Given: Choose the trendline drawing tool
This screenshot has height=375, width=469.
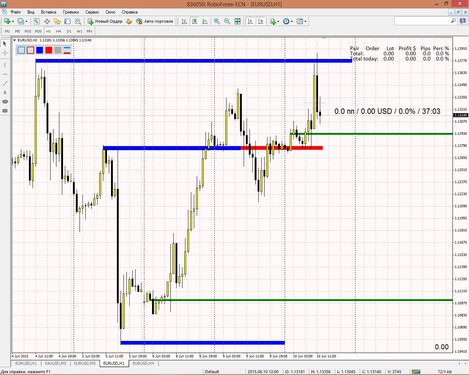Looking at the screenshot, I should pyautogui.click(x=5, y=83).
